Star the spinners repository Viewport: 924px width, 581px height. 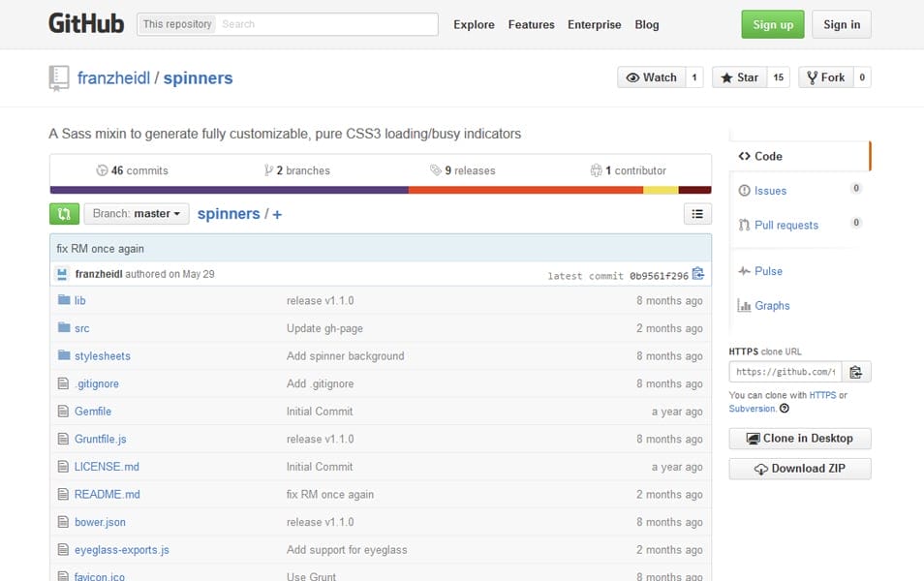pos(742,76)
